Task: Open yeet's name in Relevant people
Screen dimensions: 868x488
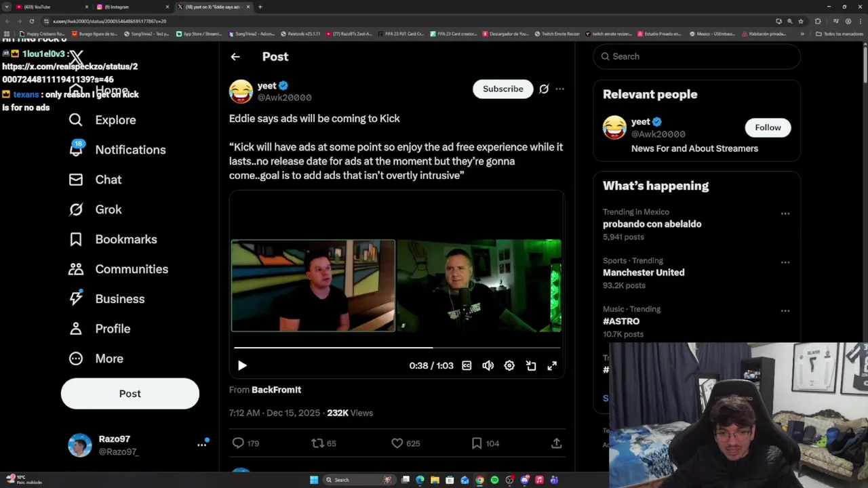Action: [x=640, y=122]
